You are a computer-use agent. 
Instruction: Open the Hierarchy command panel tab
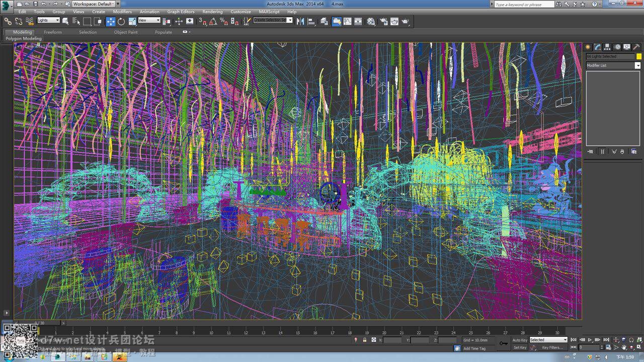[x=607, y=47]
